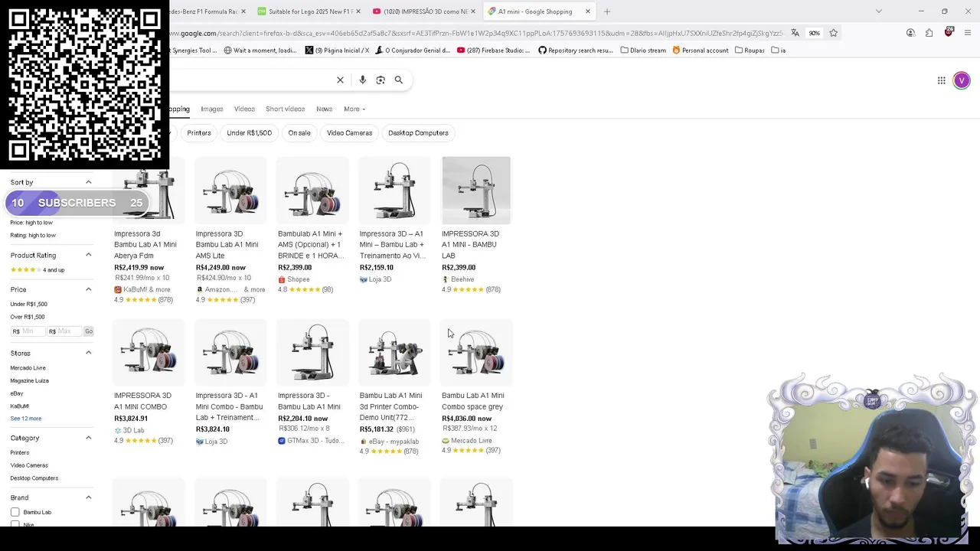Open O Conjurador Genial bookmark
This screenshot has height=551, width=980.
413,51
